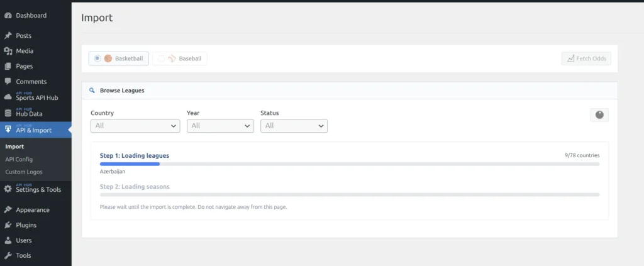The width and height of the screenshot is (644, 266).
Task: Click the '9/78 countries' counter text
Action: 582,155
